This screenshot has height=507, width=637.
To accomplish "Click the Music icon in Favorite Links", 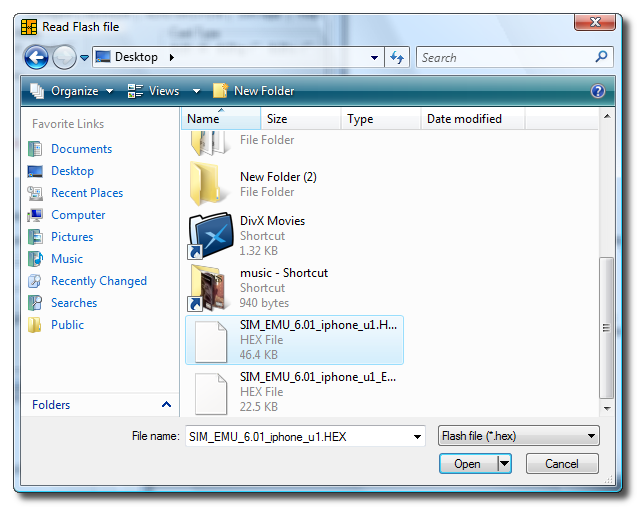I will [35, 258].
